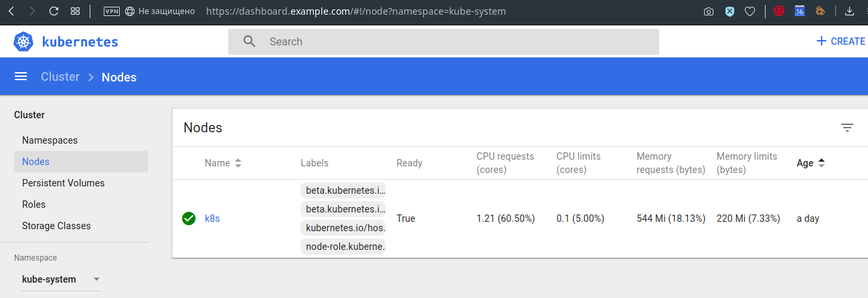This screenshot has height=298, width=868.
Task: Click the heart bookmark icon
Action: [750, 11]
